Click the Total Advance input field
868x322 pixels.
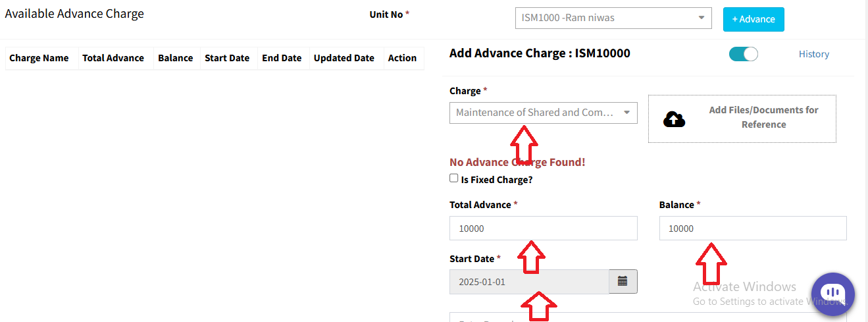[x=543, y=228]
